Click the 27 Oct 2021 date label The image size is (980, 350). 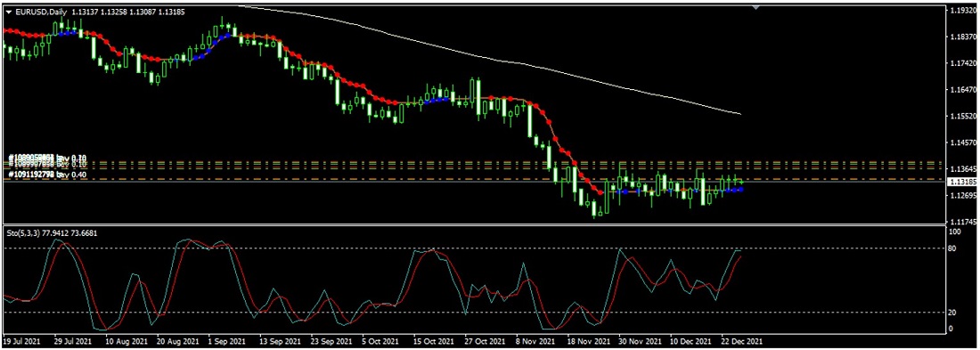point(485,342)
